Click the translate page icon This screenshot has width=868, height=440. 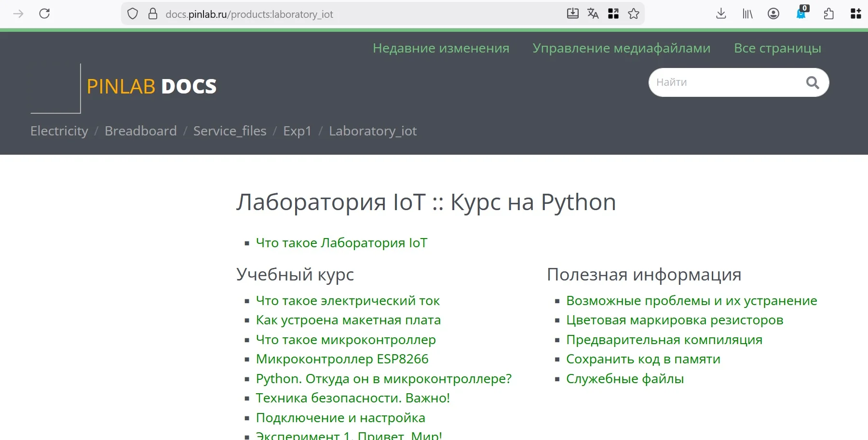593,14
